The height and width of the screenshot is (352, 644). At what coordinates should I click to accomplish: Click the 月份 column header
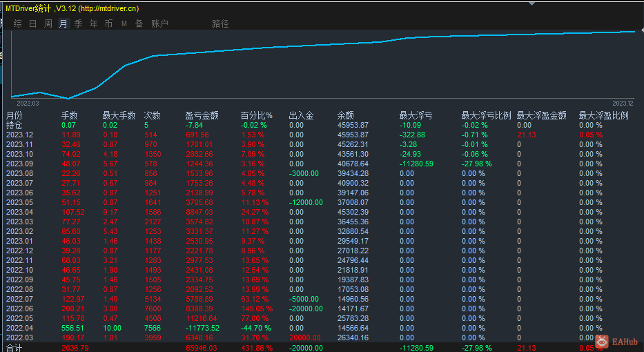14,116
